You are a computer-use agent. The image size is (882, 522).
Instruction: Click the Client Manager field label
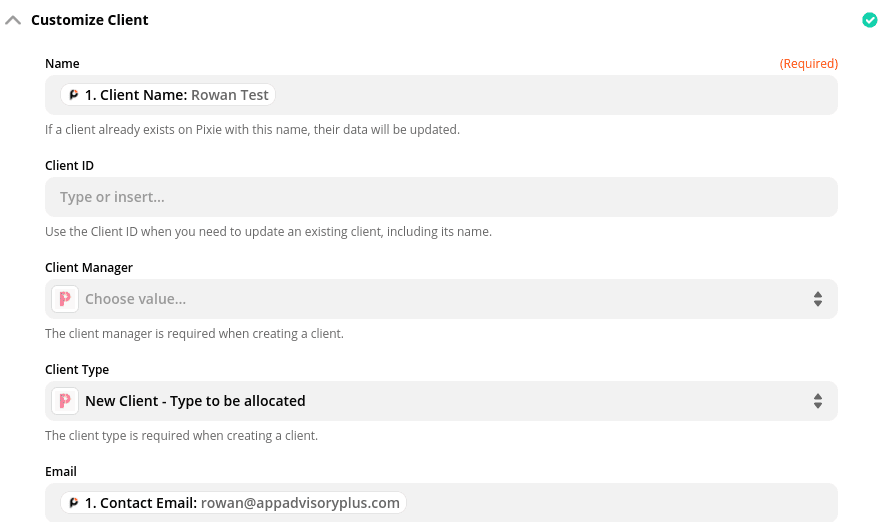pyautogui.click(x=89, y=268)
